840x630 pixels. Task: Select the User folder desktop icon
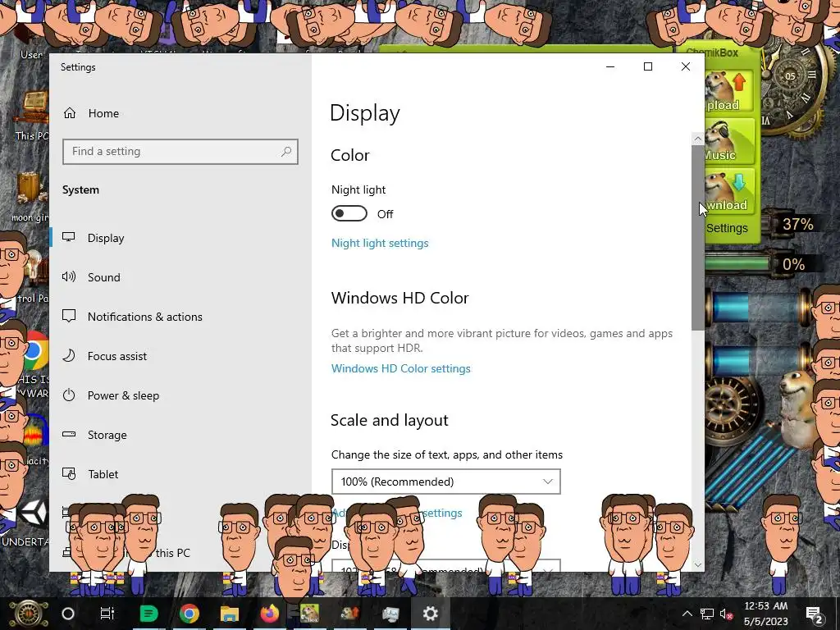coord(31,43)
